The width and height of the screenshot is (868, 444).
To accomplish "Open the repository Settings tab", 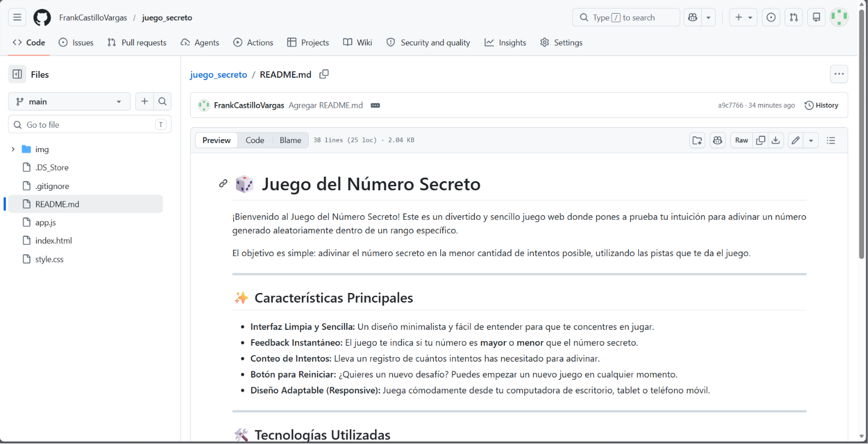I will point(562,43).
